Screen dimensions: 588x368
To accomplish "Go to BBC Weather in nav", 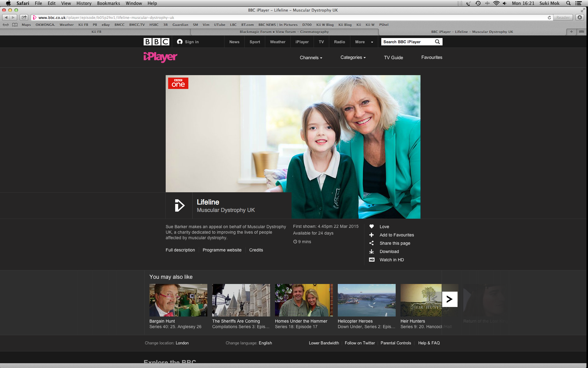I will click(278, 42).
